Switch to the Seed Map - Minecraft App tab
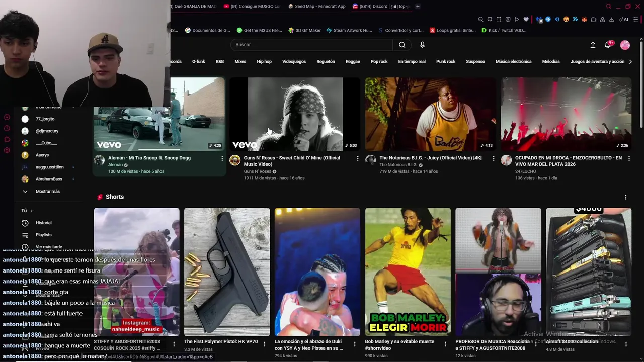 point(316,6)
